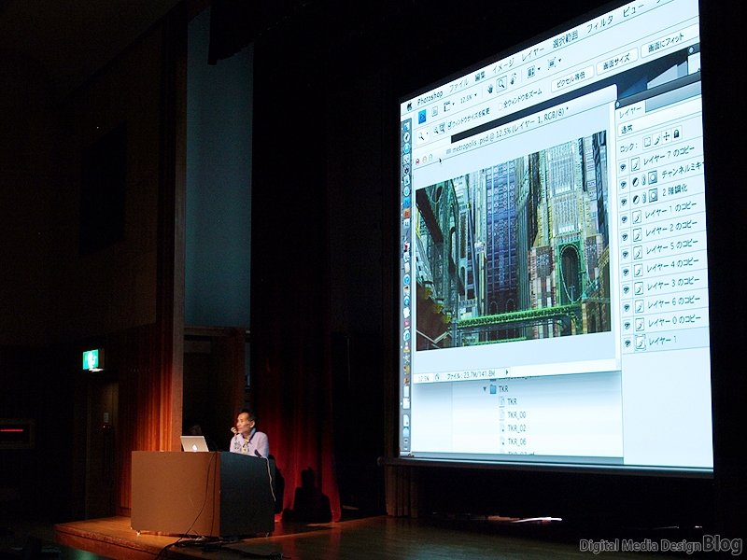Screen dimensions: 747x560
Task: Select the Zoom tool in application bar
Action: (x=501, y=85)
